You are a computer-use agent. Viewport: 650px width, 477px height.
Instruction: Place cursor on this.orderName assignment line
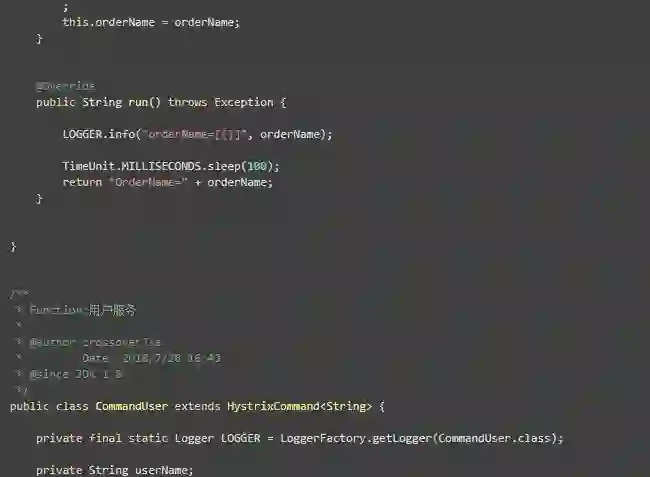(151, 22)
